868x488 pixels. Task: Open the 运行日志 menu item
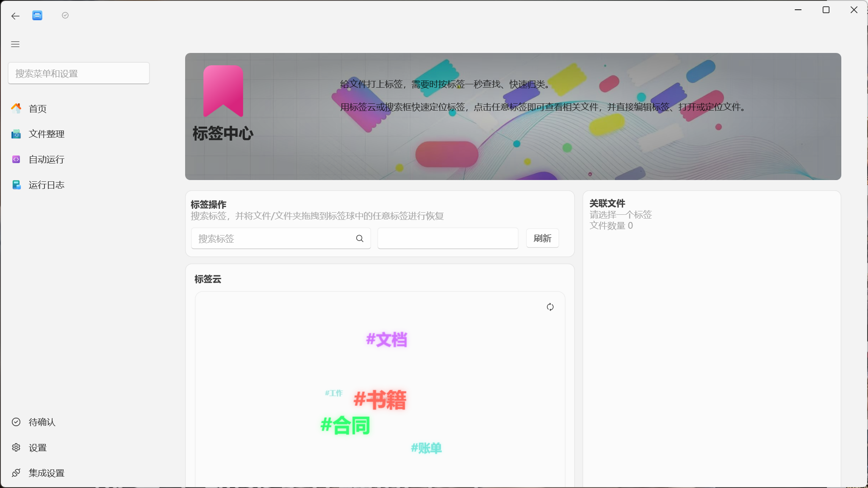click(79, 185)
